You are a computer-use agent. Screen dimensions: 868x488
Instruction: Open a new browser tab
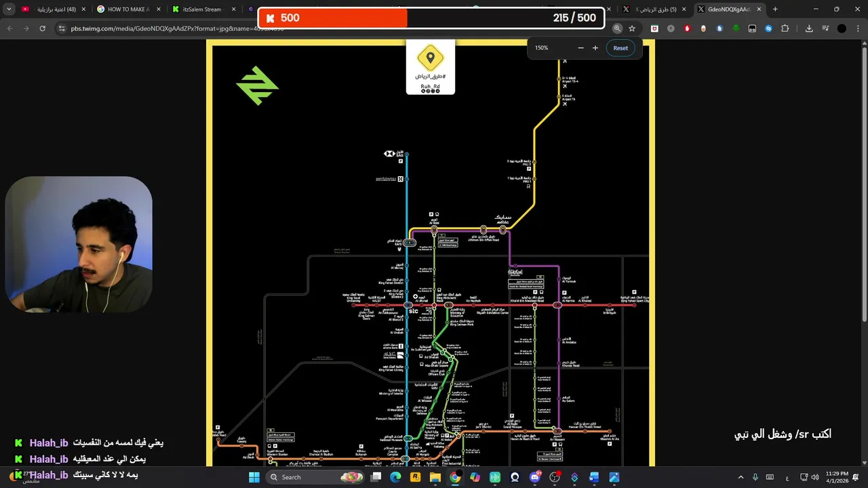tap(775, 9)
